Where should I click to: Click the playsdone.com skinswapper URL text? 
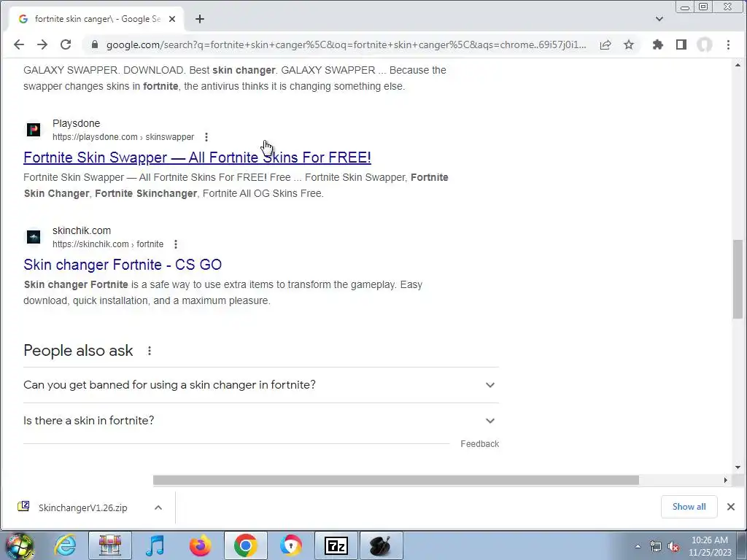tap(123, 137)
